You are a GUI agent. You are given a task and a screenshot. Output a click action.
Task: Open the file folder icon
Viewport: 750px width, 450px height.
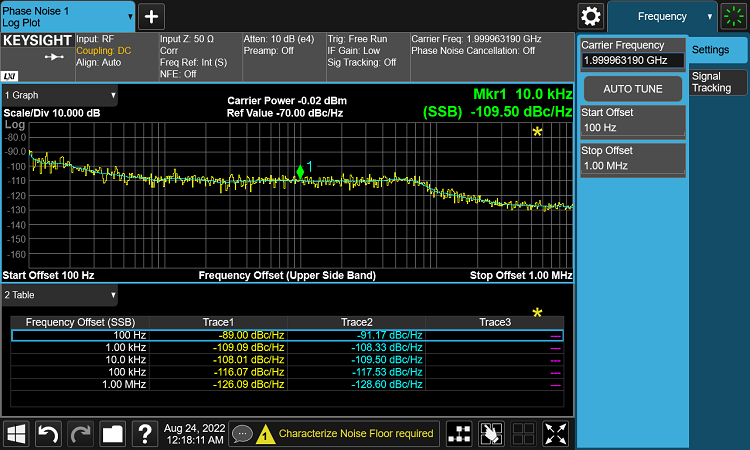pyautogui.click(x=112, y=433)
